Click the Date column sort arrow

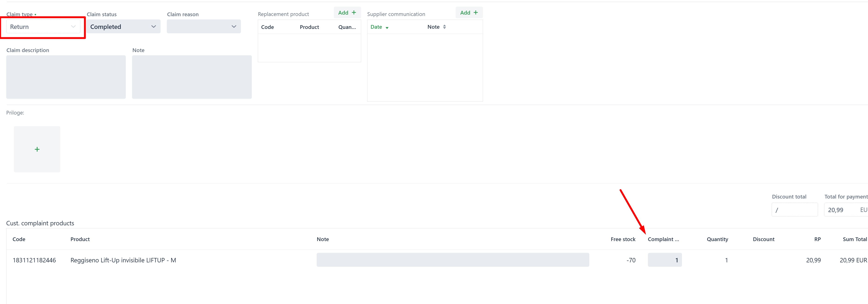click(x=387, y=28)
